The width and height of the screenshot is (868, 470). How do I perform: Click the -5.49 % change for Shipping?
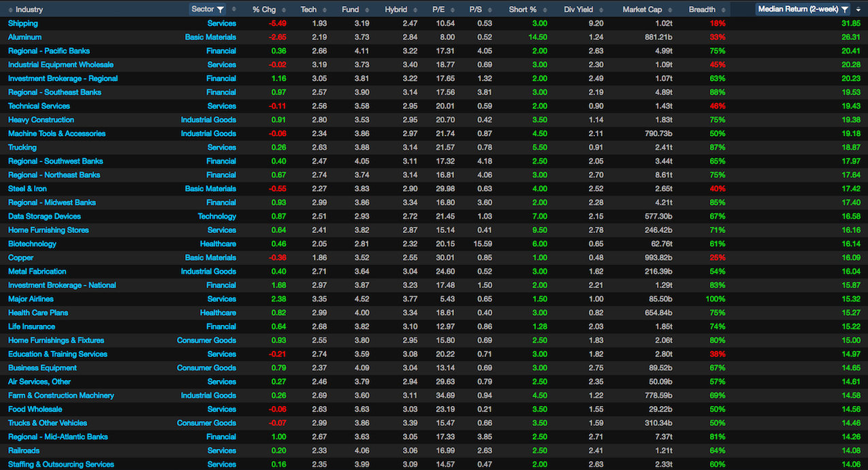(276, 23)
